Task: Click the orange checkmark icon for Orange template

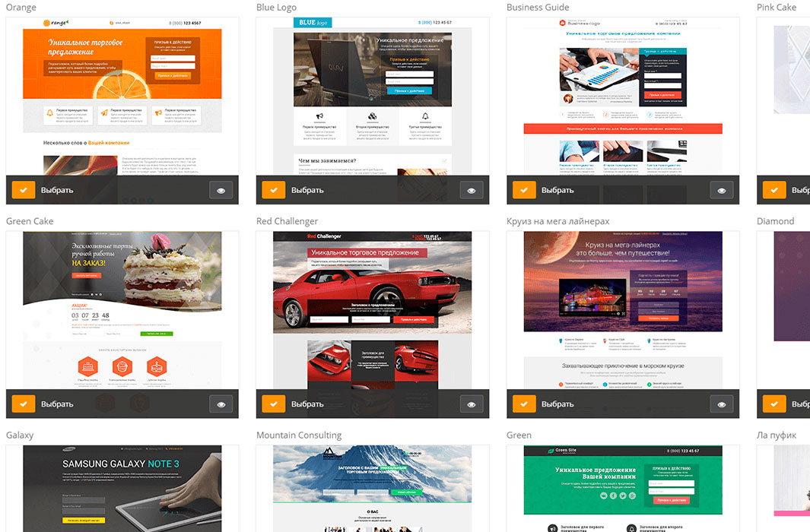Action: [x=24, y=190]
